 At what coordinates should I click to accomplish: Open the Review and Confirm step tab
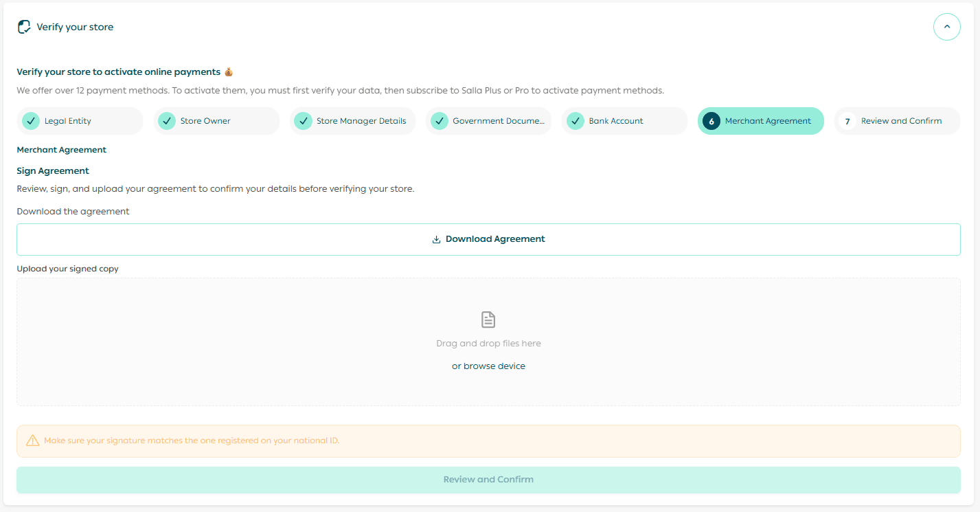coord(901,121)
